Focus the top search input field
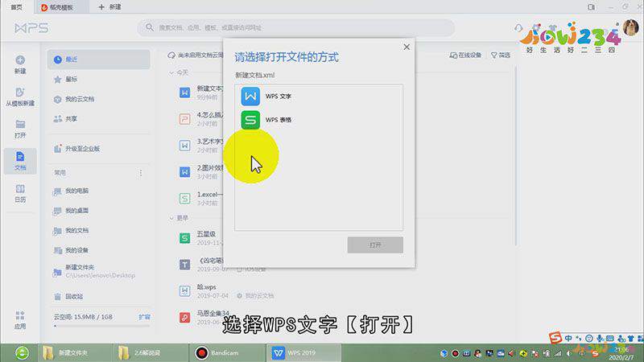 click(295, 27)
